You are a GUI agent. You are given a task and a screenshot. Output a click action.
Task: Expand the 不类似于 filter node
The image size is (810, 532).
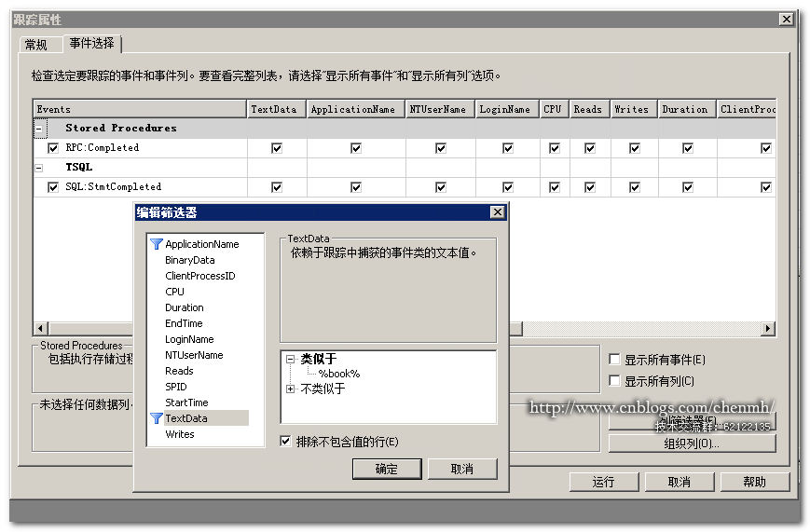(290, 389)
